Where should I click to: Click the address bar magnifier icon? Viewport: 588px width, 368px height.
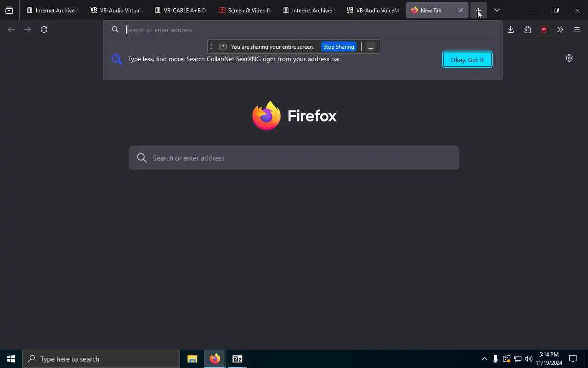click(x=115, y=29)
